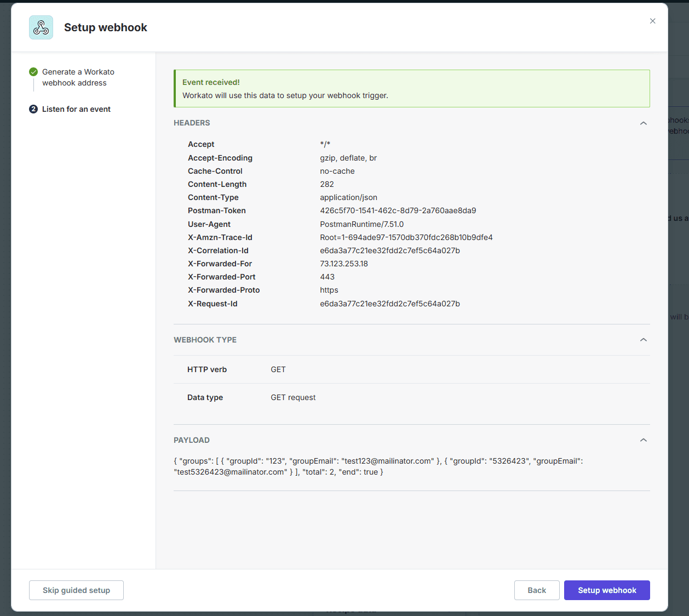Click the Event received! success banner
Screen dimensions: 689x616
pos(412,88)
